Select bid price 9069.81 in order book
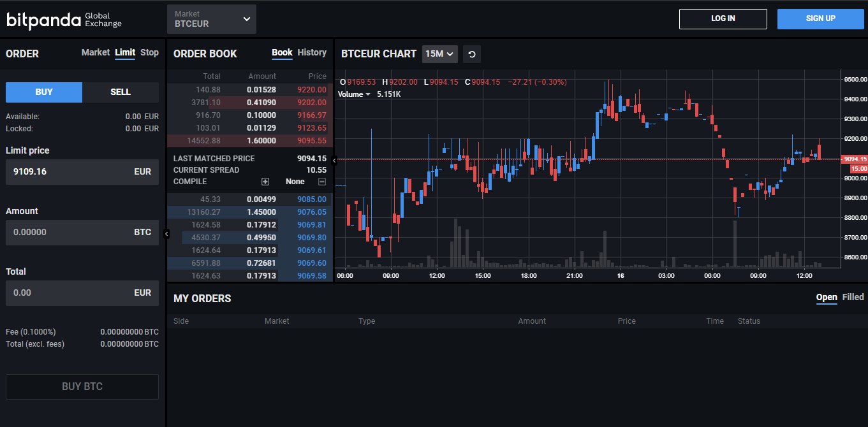This screenshot has width=868, height=427. (312, 225)
